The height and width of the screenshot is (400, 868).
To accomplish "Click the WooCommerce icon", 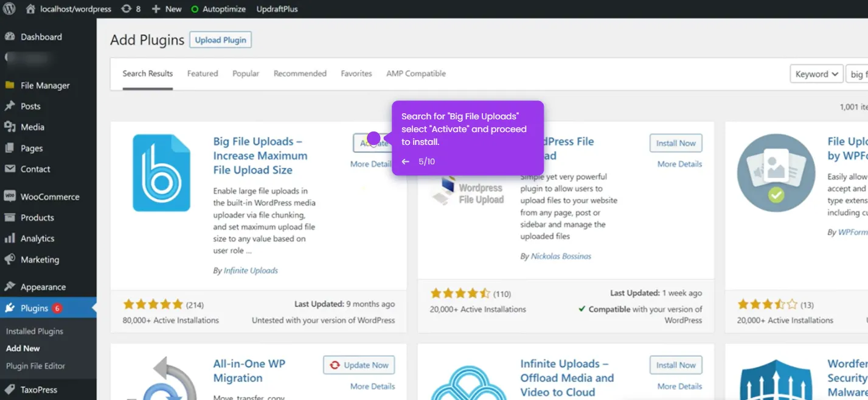I will (x=10, y=197).
